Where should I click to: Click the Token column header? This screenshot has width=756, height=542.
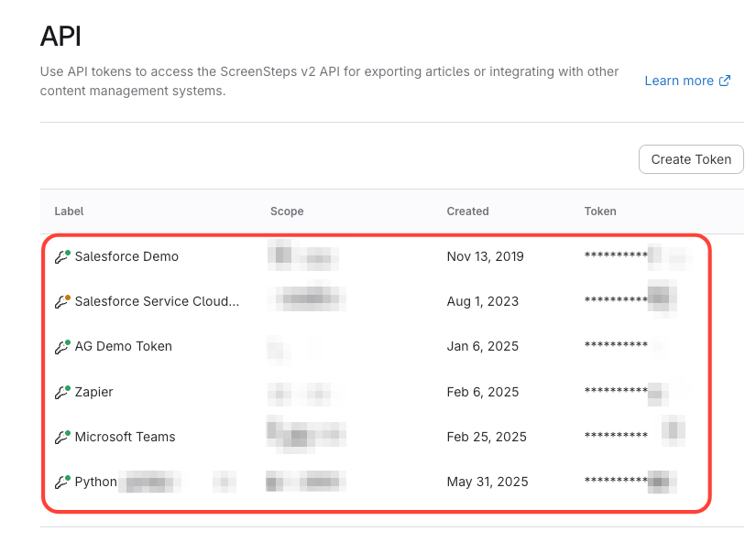[x=600, y=211]
